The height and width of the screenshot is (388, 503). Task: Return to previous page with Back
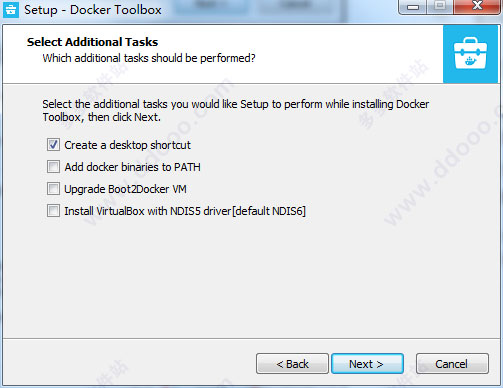click(292, 364)
